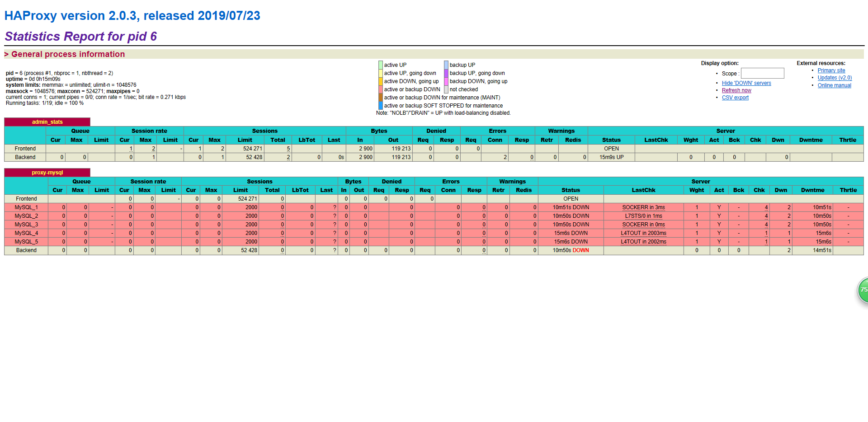Screen dimensions: 868x422
Task: Click the uptime 0d 0h15m09s text
Action: pyautogui.click(x=33, y=79)
